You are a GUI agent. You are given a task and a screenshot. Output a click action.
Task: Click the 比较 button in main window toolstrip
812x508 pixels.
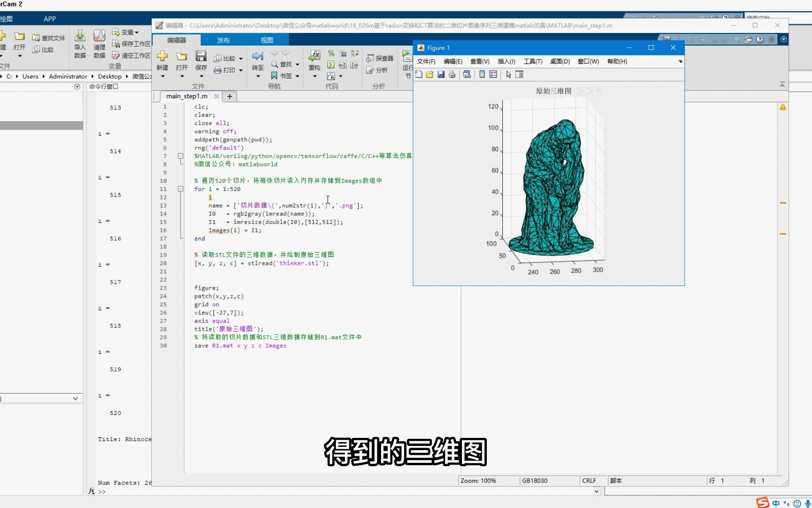[43, 49]
